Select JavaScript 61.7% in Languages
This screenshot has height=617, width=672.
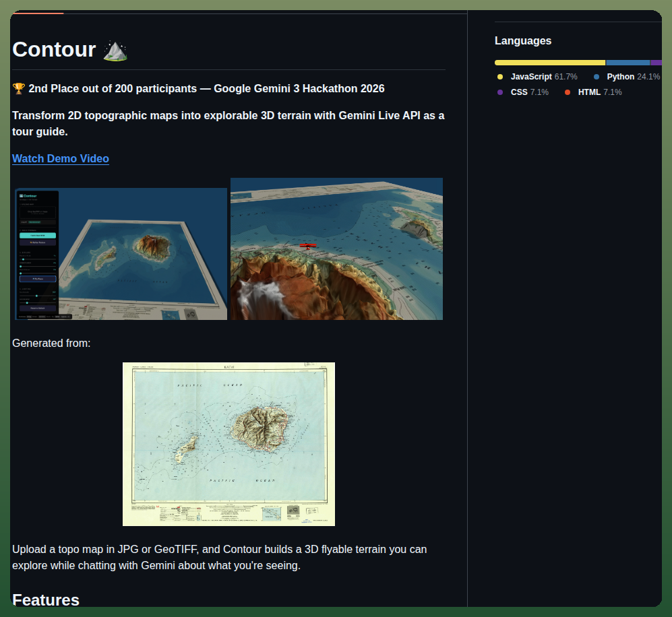tap(537, 77)
